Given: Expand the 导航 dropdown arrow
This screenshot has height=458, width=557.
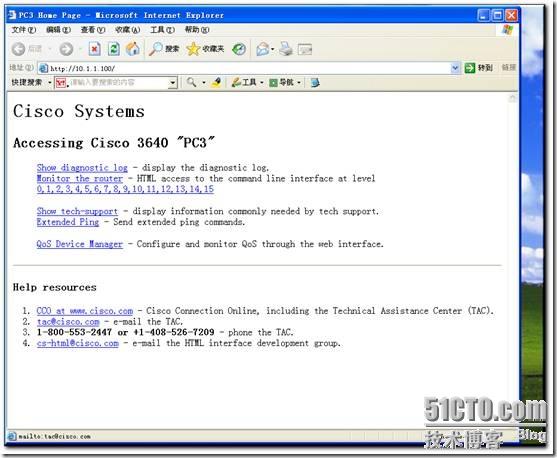Looking at the screenshot, I should point(299,83).
